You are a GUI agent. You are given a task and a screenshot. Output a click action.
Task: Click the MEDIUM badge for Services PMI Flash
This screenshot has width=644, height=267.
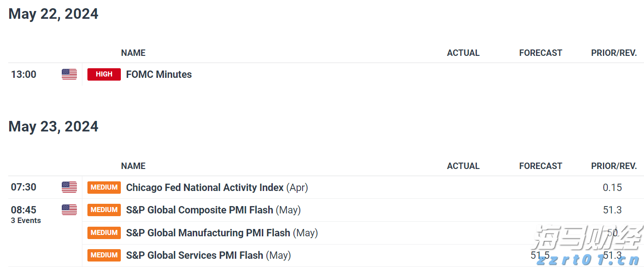pos(104,255)
